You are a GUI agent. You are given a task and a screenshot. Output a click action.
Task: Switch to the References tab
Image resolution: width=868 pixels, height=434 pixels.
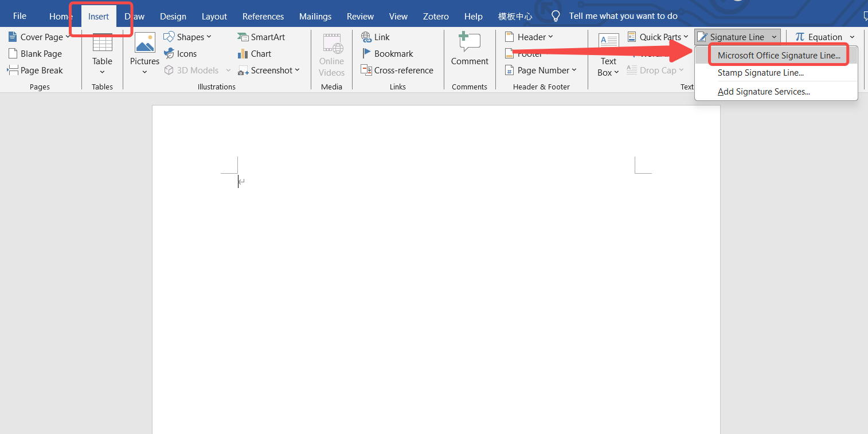(x=263, y=17)
